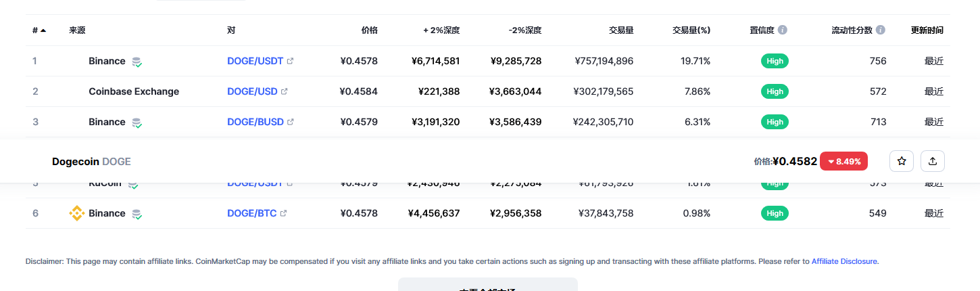Open the Coinbase Exchange source
980x291 pixels.
134,91
